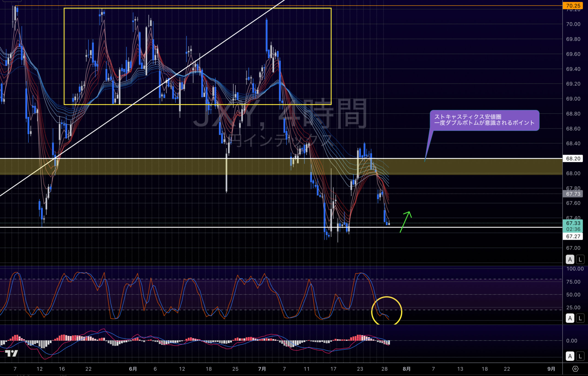Viewport: 588px width, 376px height.
Task: Toggle log scale L on main price pane
Action: click(x=580, y=259)
